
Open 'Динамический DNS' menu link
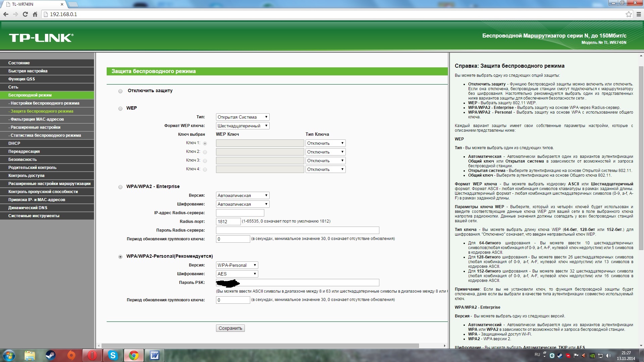(x=47, y=208)
